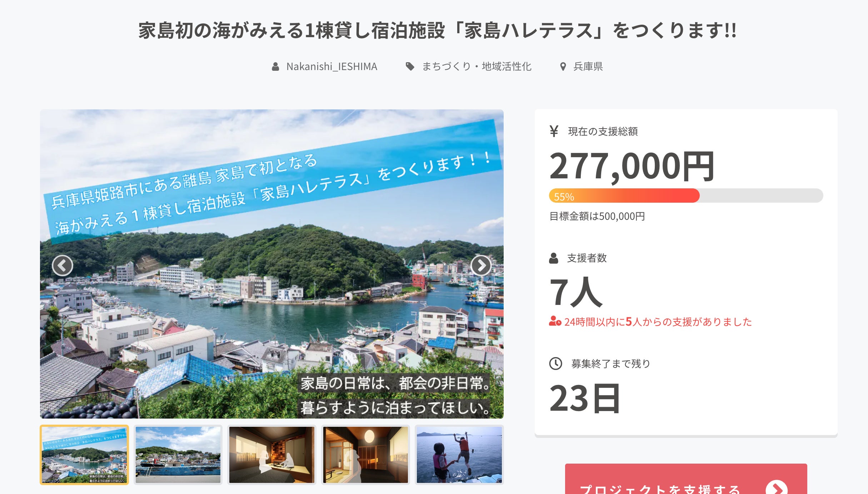Advance carousel with right arrow

481,266
